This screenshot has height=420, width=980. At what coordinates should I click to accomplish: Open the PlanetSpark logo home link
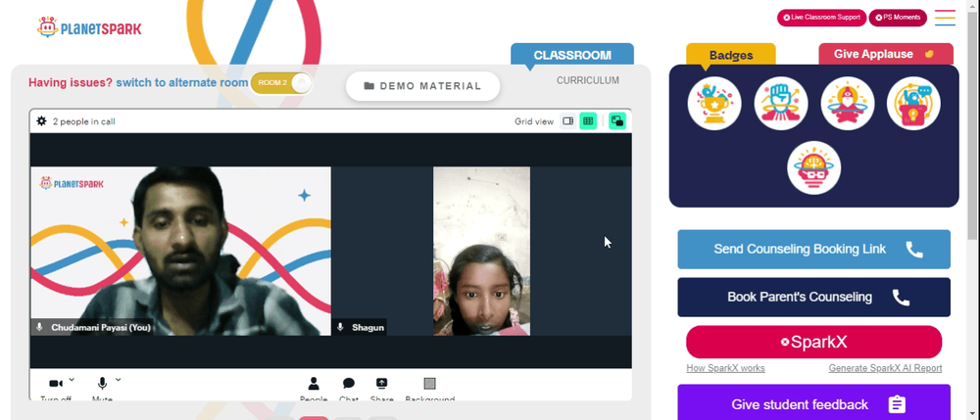(89, 27)
